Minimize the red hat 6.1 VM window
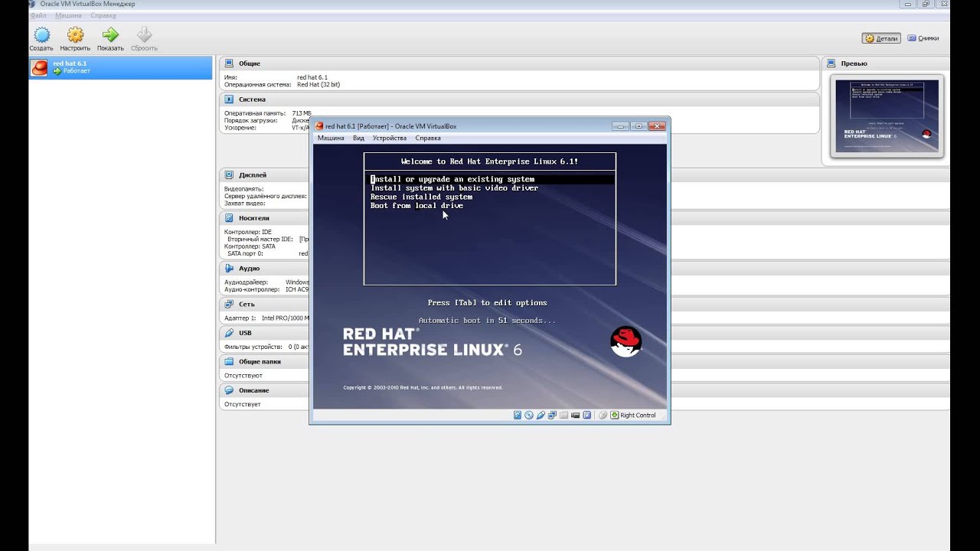 click(620, 126)
